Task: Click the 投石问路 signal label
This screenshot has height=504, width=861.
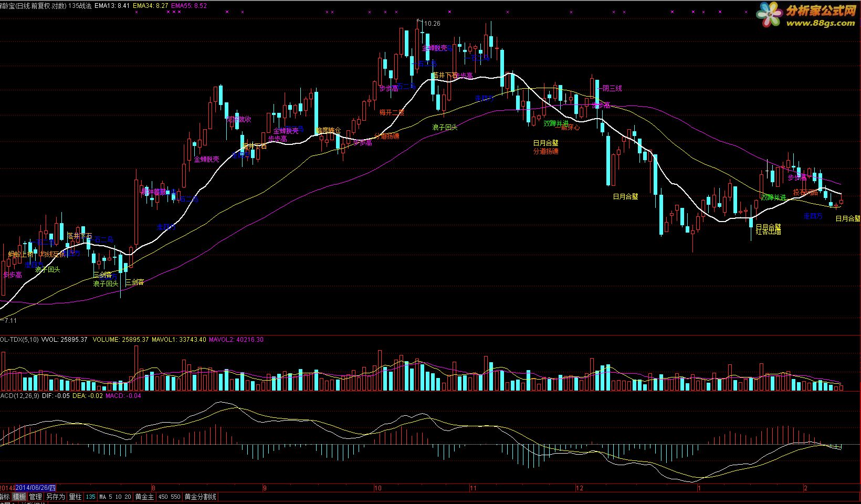Action: click(x=805, y=193)
